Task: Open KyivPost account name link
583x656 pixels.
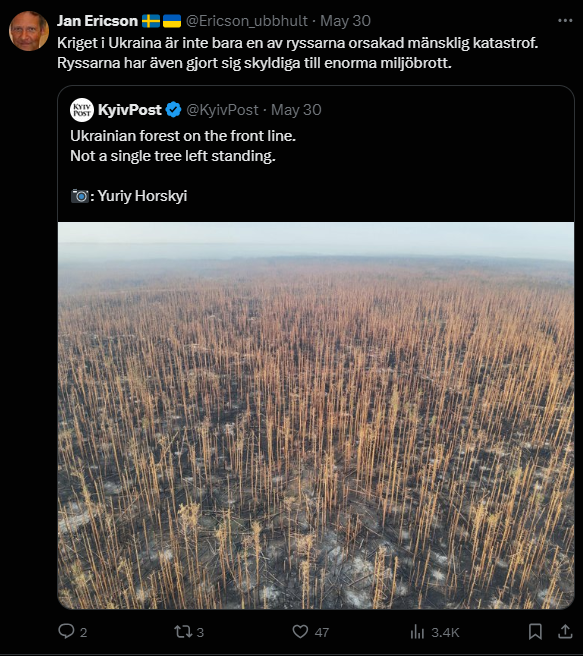Action: (130, 110)
